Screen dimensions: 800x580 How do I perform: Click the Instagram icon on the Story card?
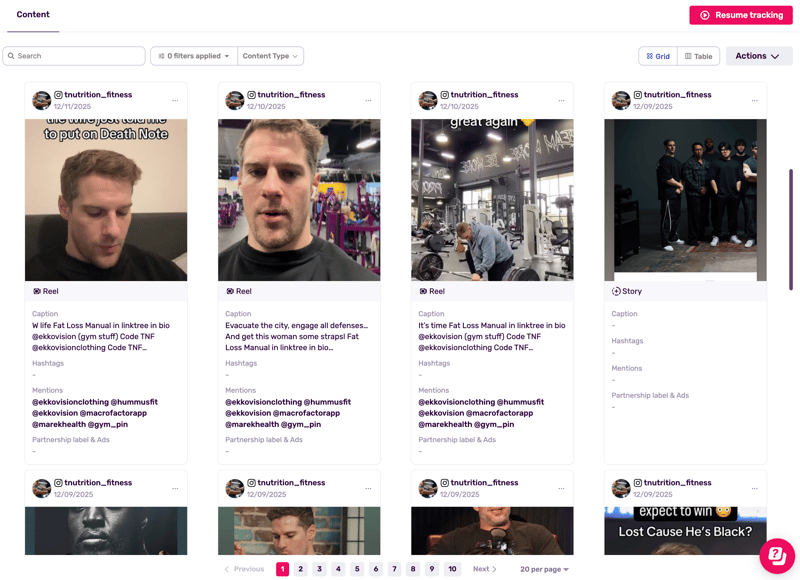638,95
